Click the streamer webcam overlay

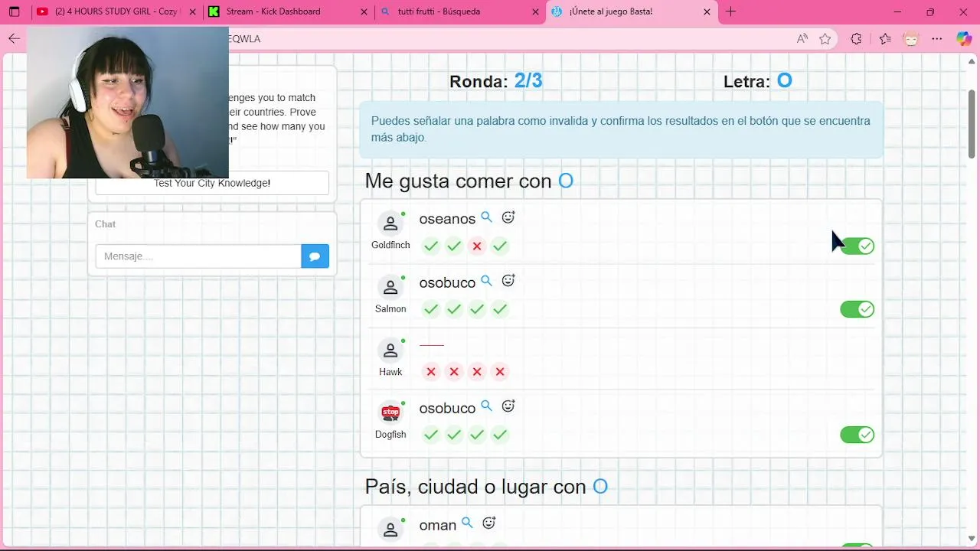pos(128,102)
